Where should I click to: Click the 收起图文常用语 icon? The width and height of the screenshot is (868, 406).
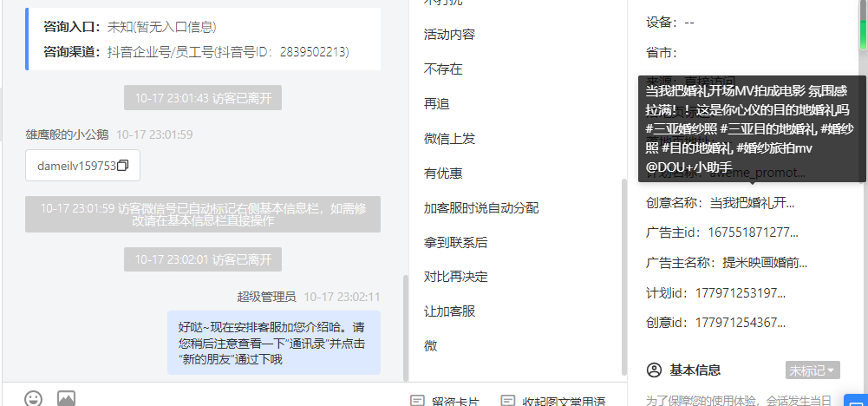[x=507, y=401]
